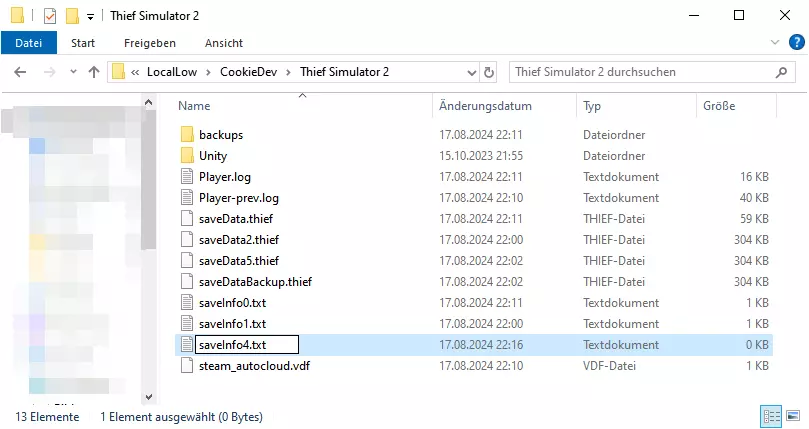This screenshot has width=809, height=429.
Task: Click the 15.10.2023 21:55 date cell
Action: [x=481, y=156]
